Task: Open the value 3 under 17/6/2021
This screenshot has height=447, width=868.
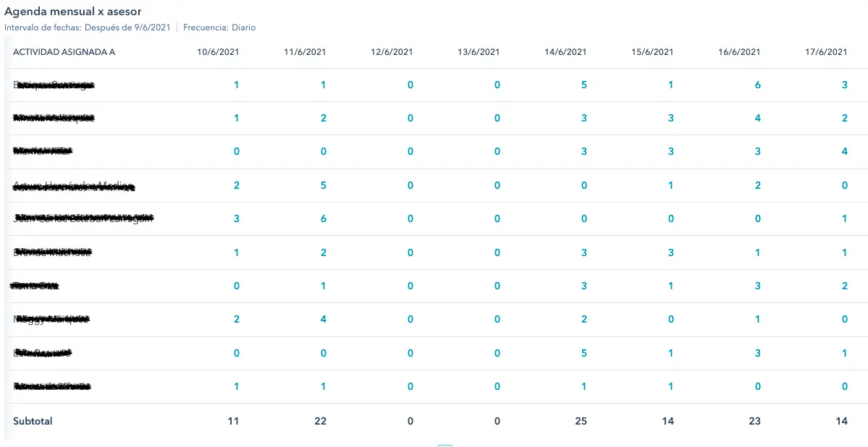Action: tap(844, 85)
